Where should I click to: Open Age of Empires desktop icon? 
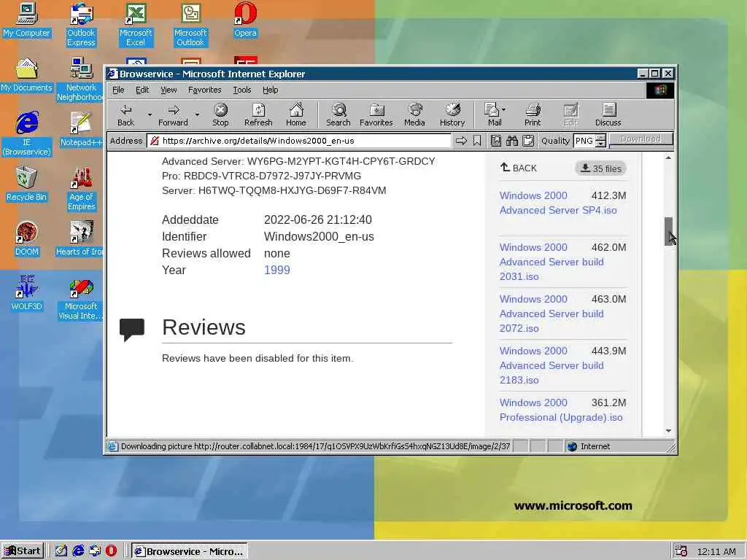81,189
